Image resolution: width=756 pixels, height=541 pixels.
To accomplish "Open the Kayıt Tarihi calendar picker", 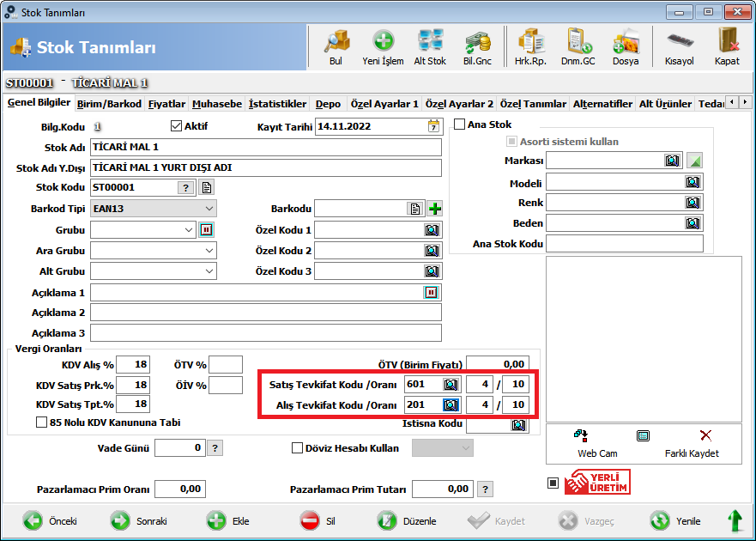I will pos(433,126).
